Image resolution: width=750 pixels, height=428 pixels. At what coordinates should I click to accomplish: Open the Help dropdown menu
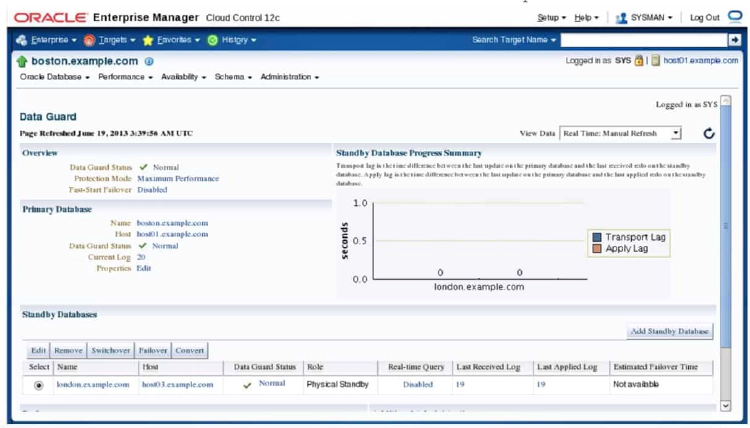586,18
